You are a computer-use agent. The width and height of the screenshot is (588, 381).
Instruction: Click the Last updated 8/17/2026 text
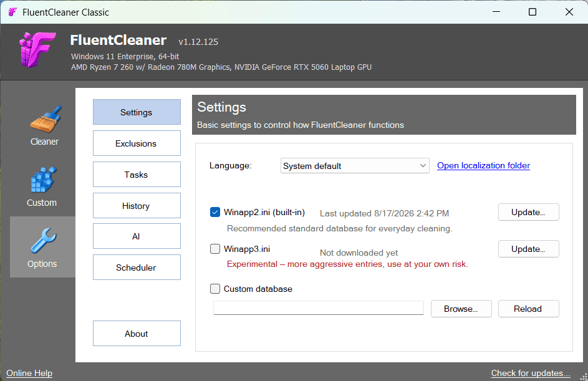tap(384, 213)
